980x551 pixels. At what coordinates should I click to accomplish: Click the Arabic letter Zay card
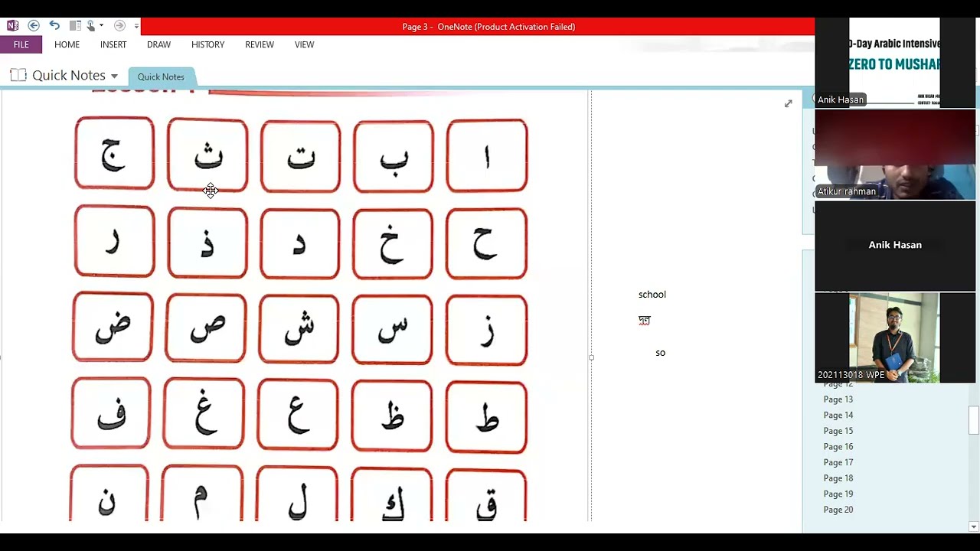click(x=486, y=329)
